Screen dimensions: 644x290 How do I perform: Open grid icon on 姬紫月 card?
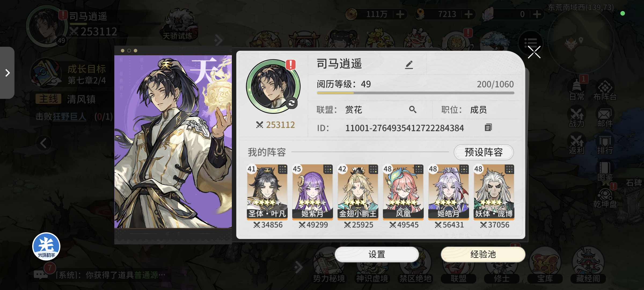click(x=328, y=169)
